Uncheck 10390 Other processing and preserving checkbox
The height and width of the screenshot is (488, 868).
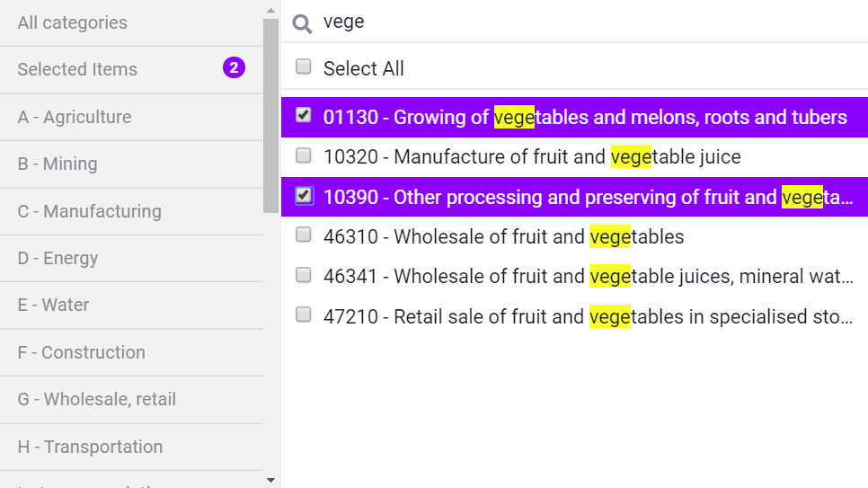(x=304, y=196)
